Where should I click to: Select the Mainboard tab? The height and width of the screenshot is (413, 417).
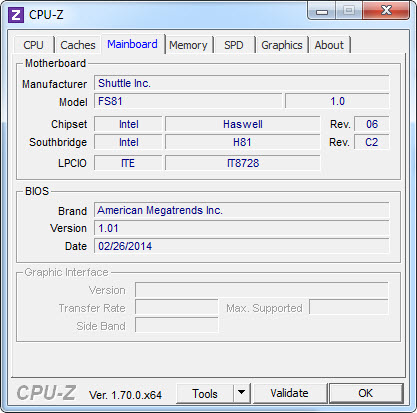132,44
